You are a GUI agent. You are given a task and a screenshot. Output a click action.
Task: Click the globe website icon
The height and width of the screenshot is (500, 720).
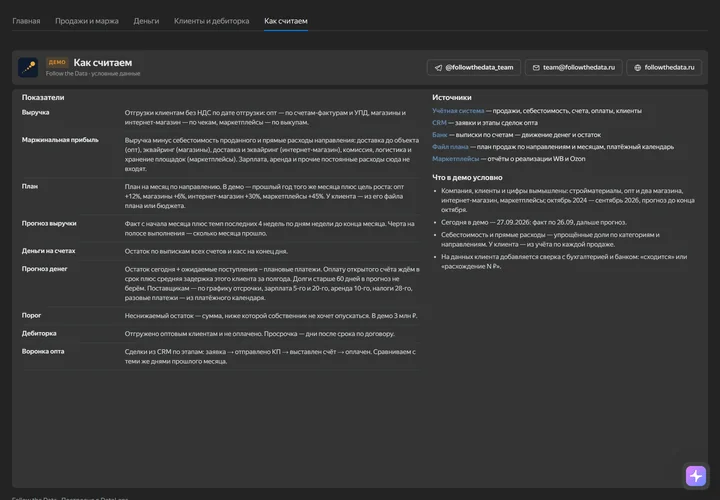[637, 67]
